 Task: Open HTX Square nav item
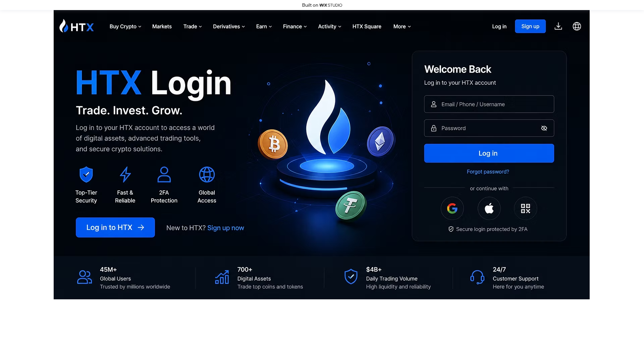click(x=367, y=26)
